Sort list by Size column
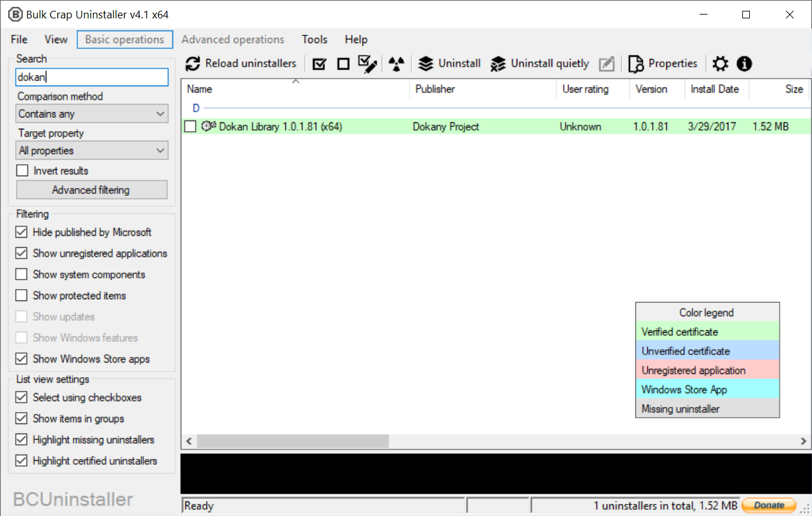The height and width of the screenshot is (516, 812). click(x=779, y=89)
